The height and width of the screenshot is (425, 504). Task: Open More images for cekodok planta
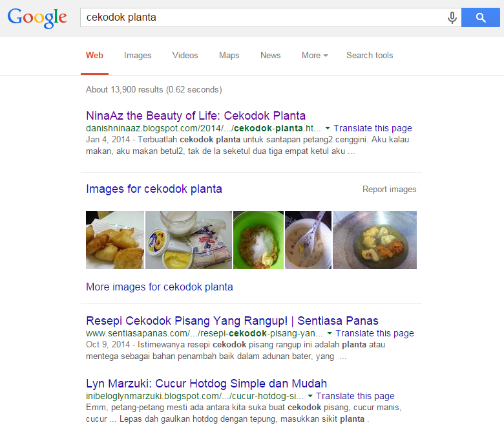(160, 287)
